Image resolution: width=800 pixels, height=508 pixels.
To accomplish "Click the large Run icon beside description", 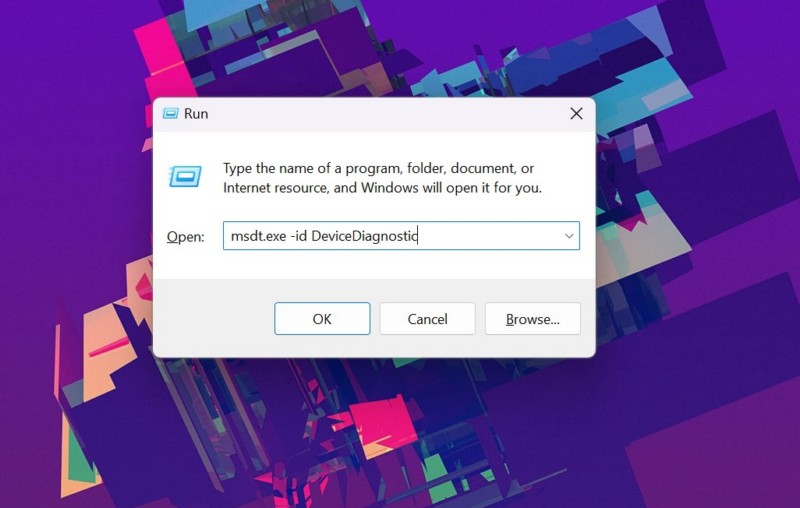I will [185, 176].
